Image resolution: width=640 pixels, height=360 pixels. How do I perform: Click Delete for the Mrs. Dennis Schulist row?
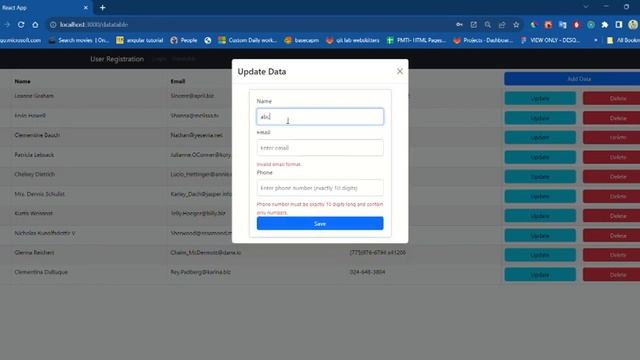tap(611, 196)
